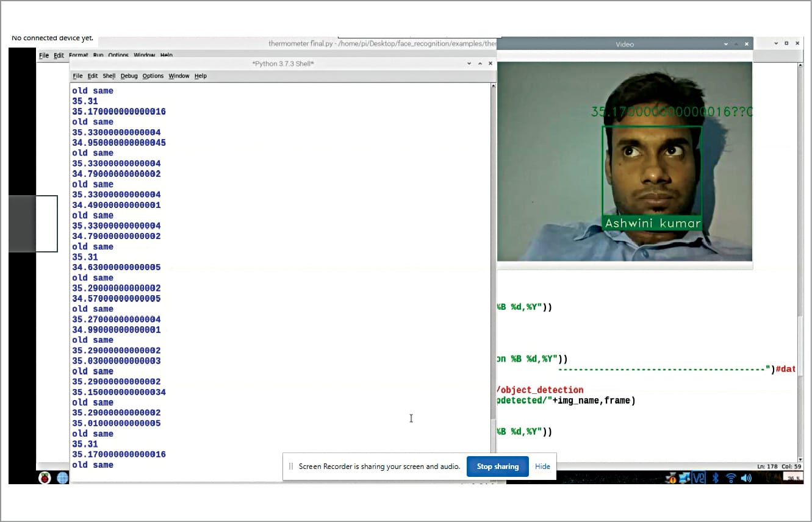
Task: Open the Window menu in Python Shell
Action: 179,76
